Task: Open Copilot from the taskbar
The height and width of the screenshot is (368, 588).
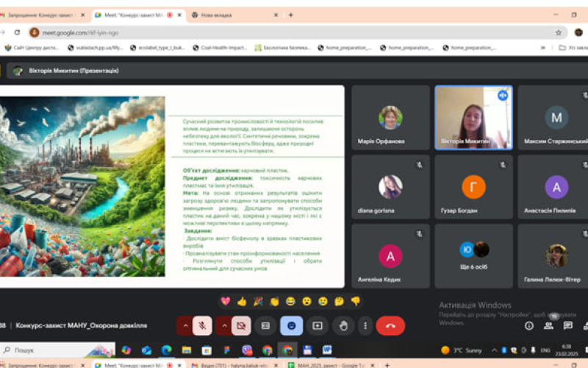Action: [126, 350]
